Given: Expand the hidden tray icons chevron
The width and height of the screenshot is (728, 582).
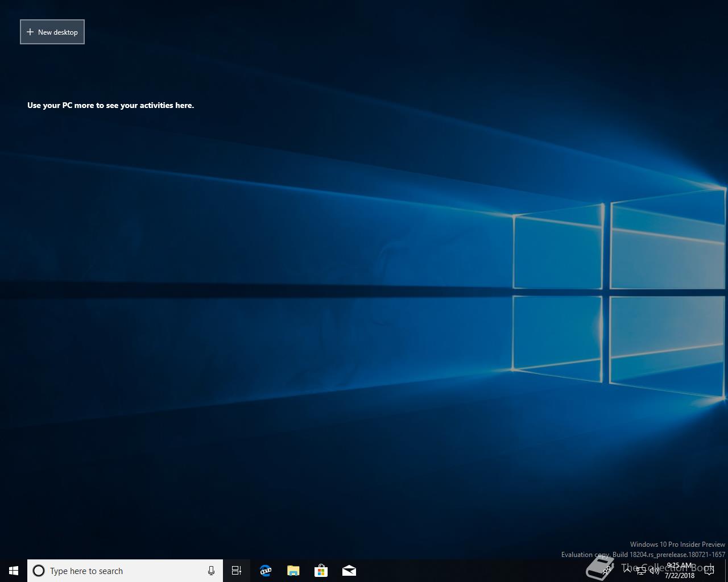Looking at the screenshot, I should click(627, 571).
